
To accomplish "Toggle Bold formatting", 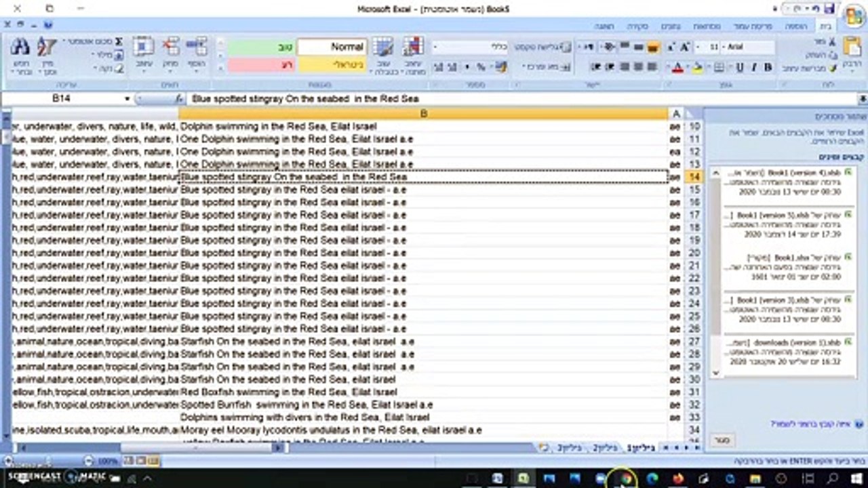I will [x=768, y=67].
